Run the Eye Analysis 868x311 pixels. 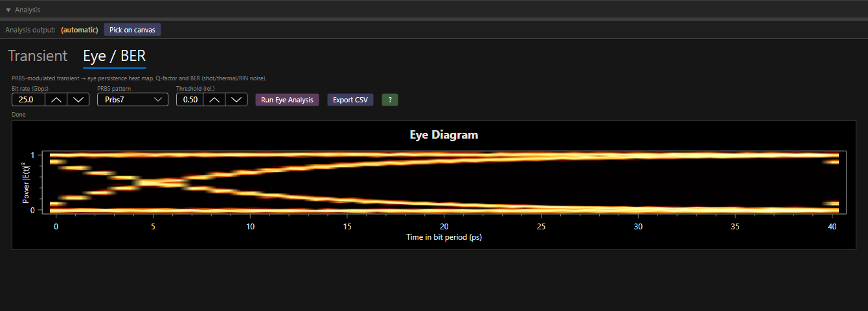(x=287, y=100)
